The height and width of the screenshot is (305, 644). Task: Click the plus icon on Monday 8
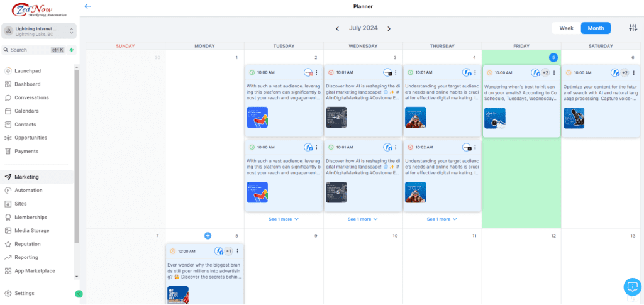208,235
